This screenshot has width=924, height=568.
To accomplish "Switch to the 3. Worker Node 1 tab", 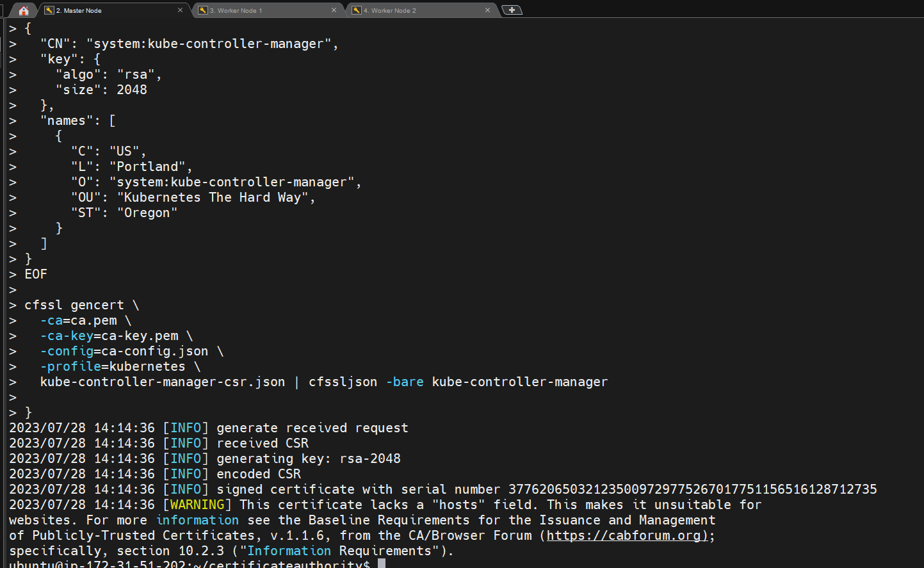I will tap(236, 10).
